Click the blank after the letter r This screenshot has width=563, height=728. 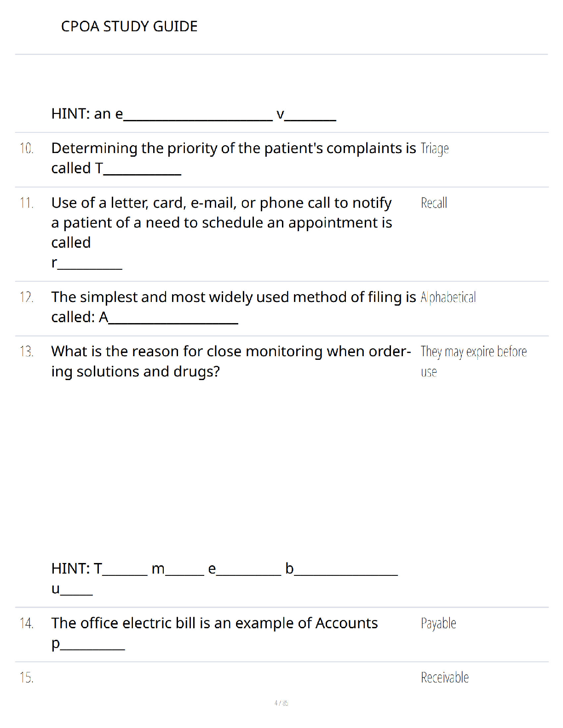click(90, 268)
